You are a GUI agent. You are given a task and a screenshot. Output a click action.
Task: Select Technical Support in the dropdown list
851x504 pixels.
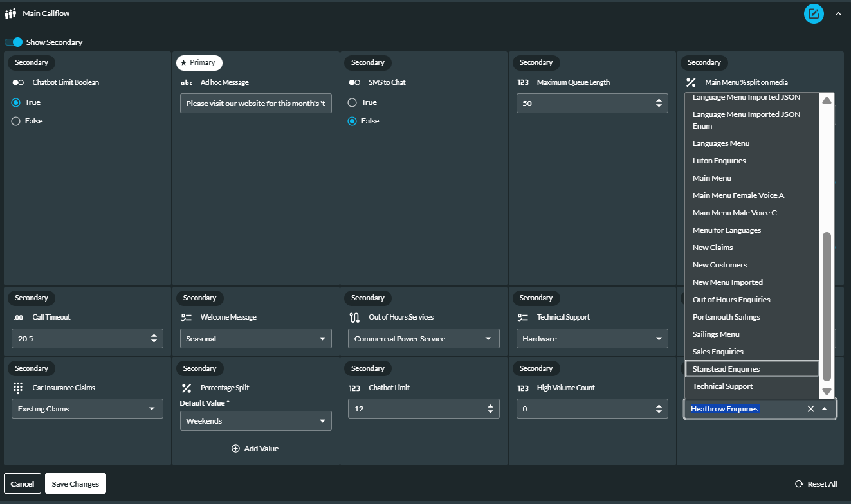752,386
